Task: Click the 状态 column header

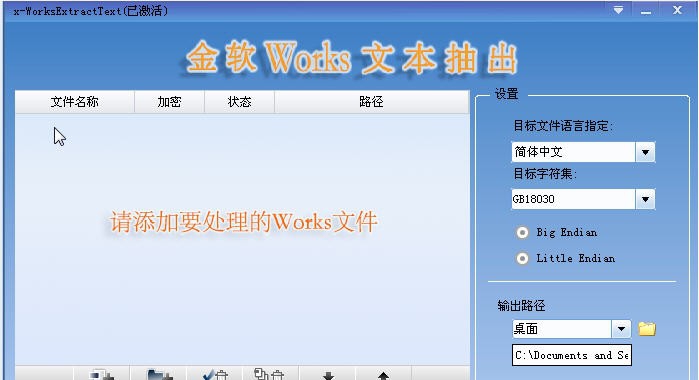Action: 239,102
